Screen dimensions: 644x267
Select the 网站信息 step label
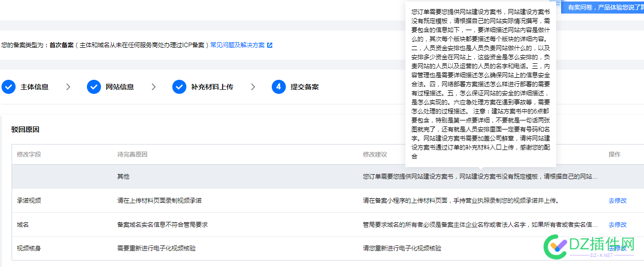pos(120,87)
